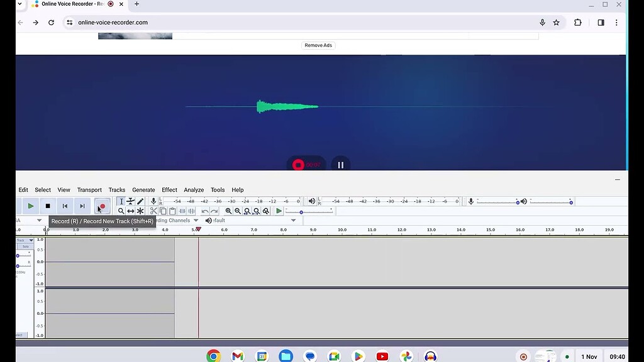Click the Zoom In magnifier icon
Image resolution: width=644 pixels, height=362 pixels.
click(x=229, y=211)
